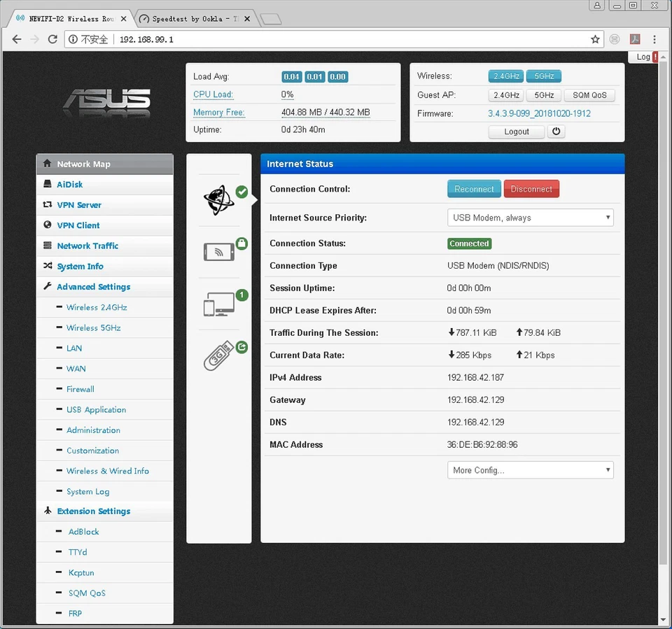Open WAN settings
The image size is (672, 629).
point(105,369)
